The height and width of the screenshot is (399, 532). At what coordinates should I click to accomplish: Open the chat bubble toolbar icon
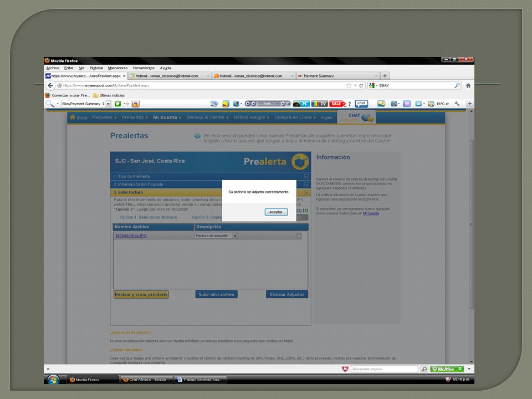tap(361, 104)
